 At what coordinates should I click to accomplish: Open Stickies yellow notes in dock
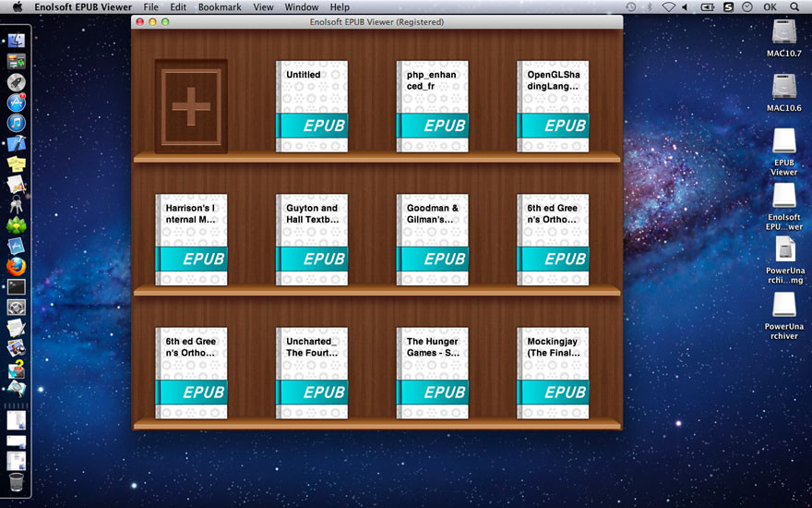pyautogui.click(x=16, y=163)
